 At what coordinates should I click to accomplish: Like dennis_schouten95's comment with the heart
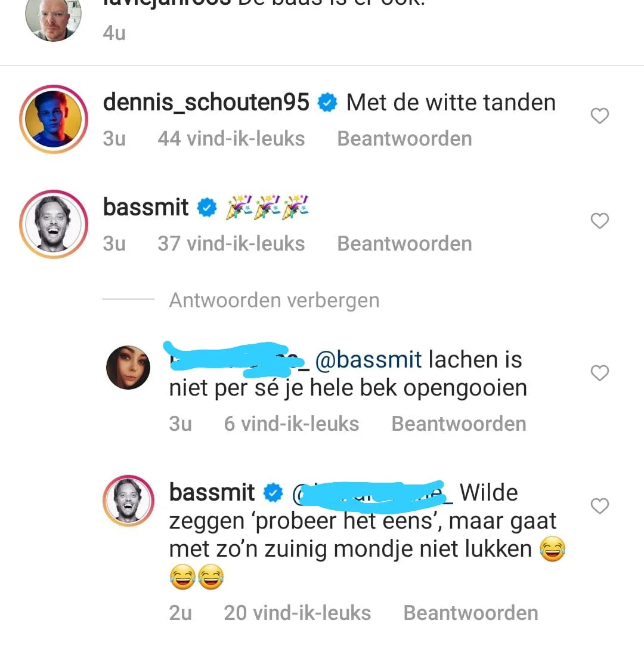[x=600, y=116]
